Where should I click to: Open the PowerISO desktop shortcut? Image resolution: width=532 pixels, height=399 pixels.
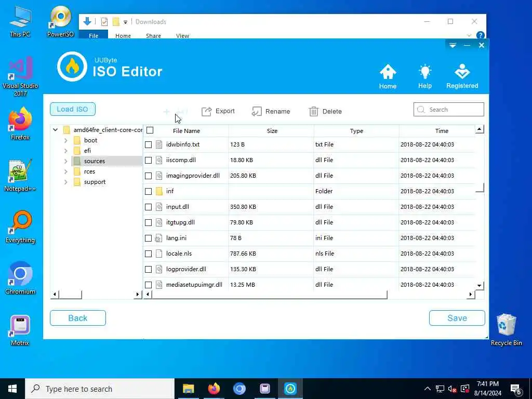pyautogui.click(x=60, y=21)
